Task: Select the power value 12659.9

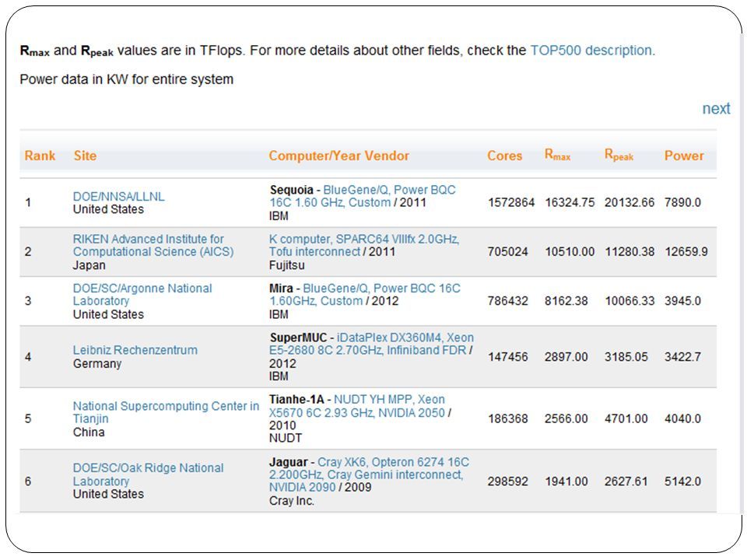Action: pyautogui.click(x=686, y=251)
